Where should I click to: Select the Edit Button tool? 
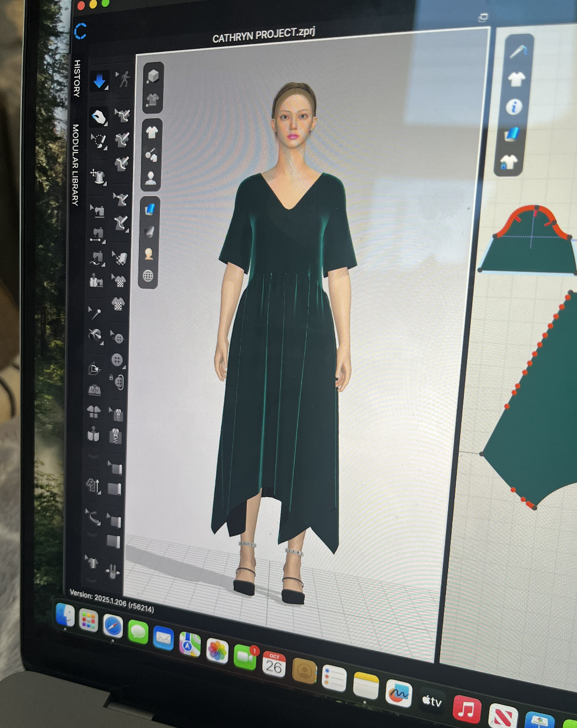click(117, 338)
